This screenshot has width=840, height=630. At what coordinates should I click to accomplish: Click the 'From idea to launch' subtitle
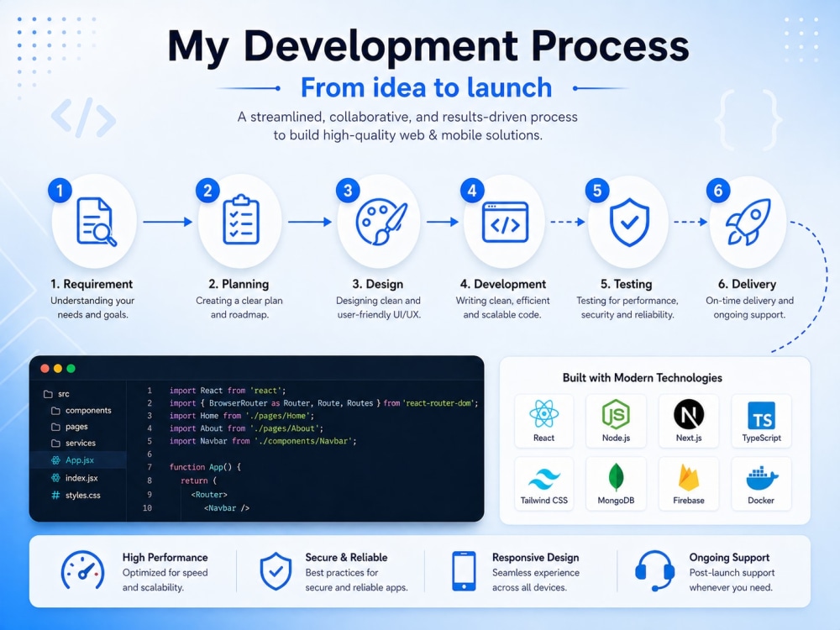click(427, 87)
